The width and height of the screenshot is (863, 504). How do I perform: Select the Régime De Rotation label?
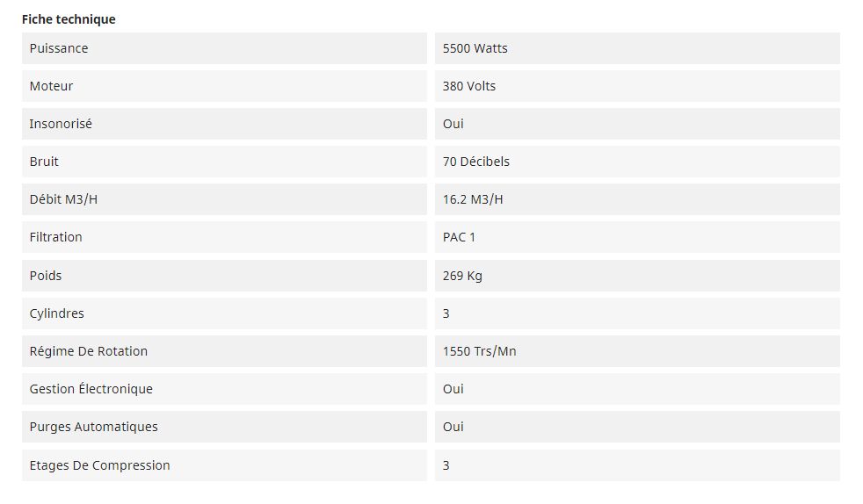click(89, 351)
